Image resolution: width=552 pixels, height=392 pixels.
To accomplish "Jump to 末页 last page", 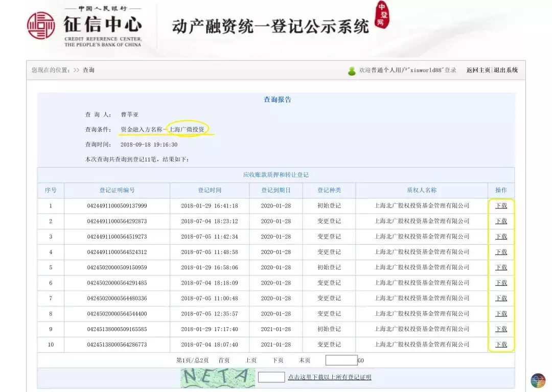I will pyautogui.click(x=304, y=360).
